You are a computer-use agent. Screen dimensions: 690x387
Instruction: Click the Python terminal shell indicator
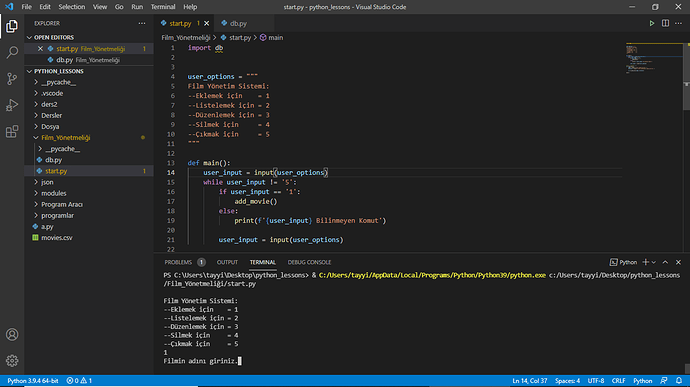624,262
